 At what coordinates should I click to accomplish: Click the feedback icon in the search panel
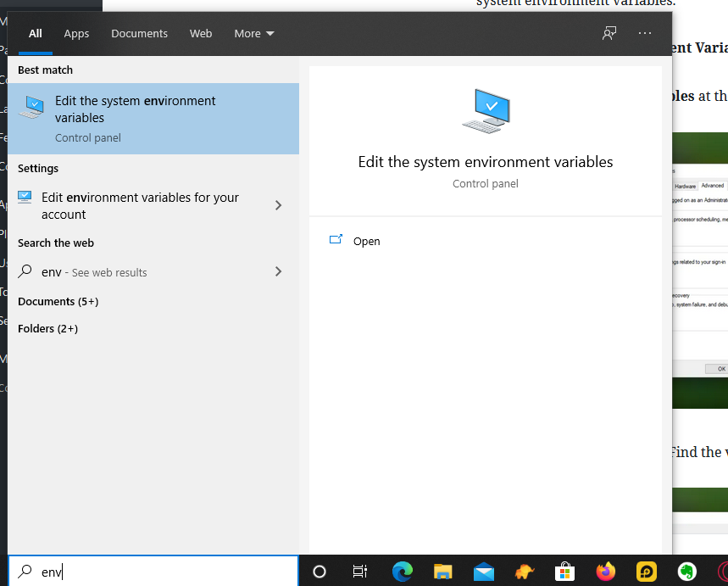(609, 33)
